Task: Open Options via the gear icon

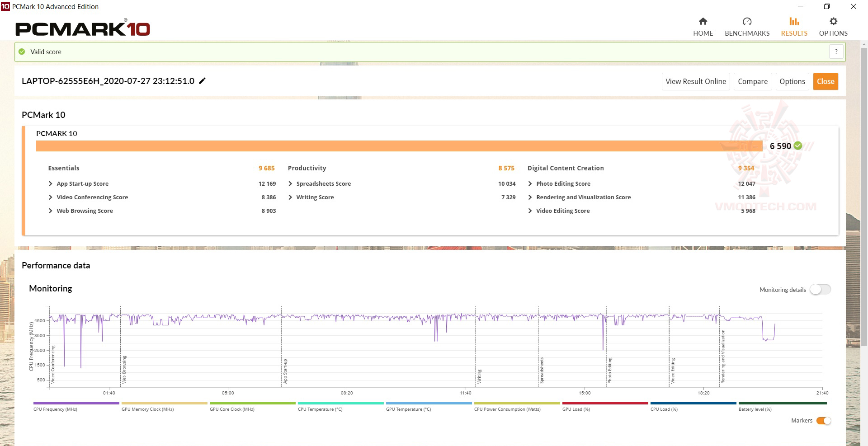Action: tap(833, 22)
